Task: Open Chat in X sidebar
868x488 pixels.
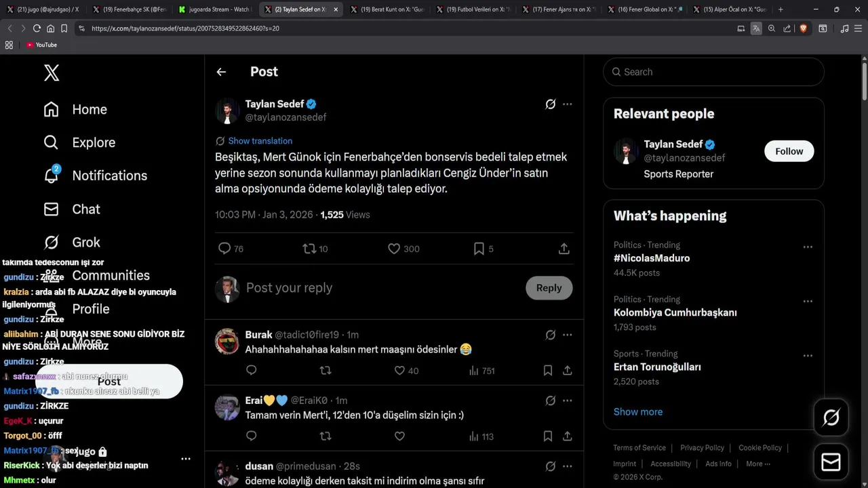Action: [x=71, y=209]
